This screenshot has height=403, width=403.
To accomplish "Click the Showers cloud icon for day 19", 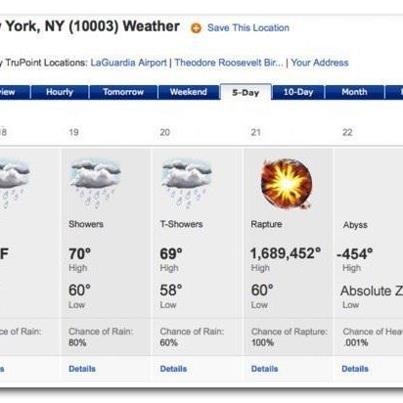I will pos(96,184).
